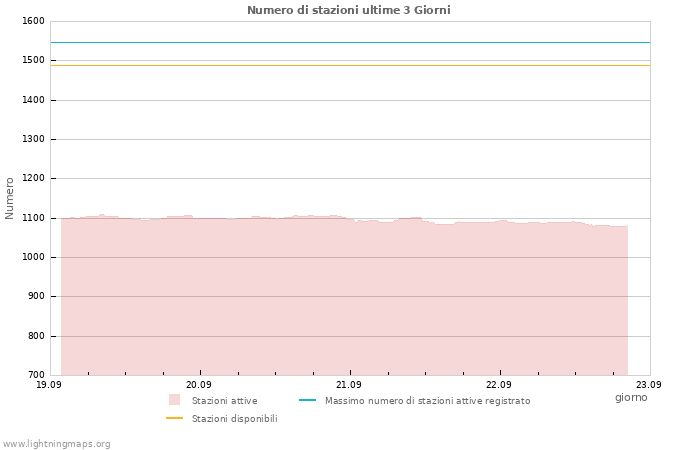Click the 1600 value on y-axis

33,21
